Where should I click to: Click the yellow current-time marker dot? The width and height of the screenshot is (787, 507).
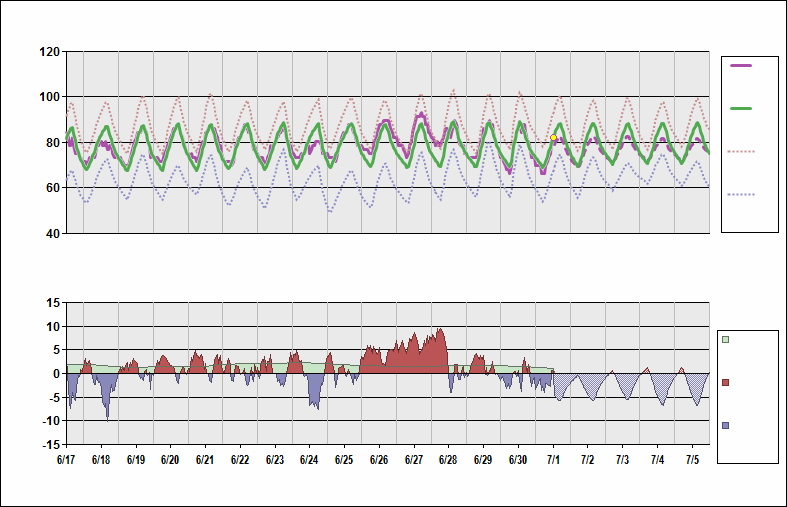(x=553, y=138)
